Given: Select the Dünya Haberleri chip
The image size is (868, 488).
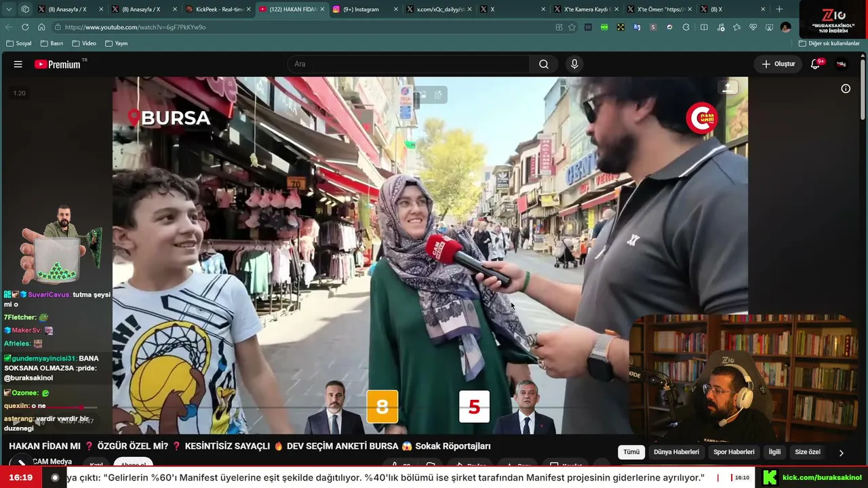Looking at the screenshot, I should click(676, 452).
